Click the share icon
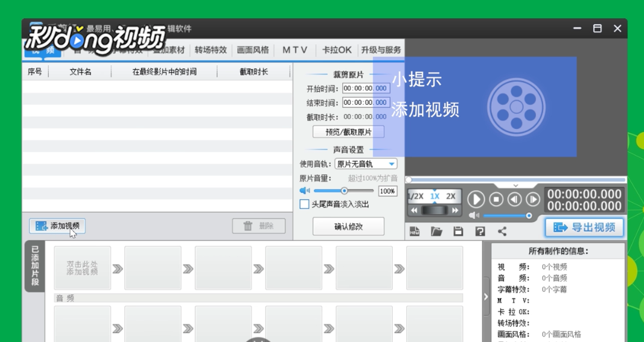 coord(502,232)
